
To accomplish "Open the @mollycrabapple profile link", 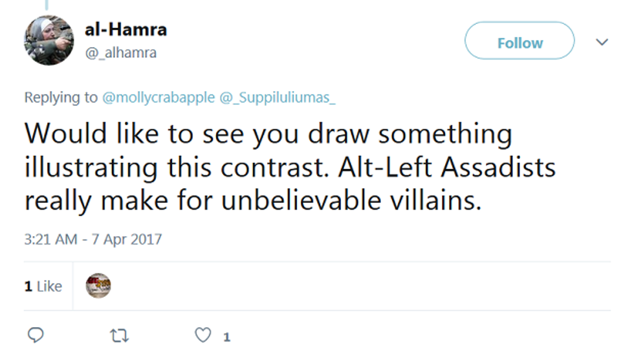I will pyautogui.click(x=158, y=98).
